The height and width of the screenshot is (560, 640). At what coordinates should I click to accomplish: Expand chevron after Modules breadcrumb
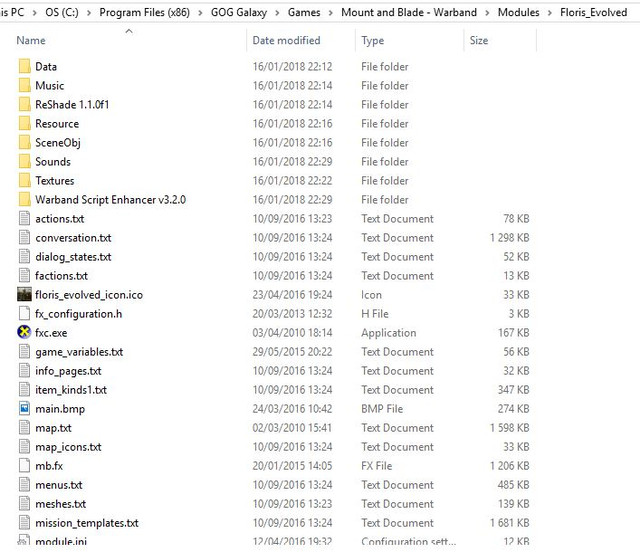click(x=549, y=13)
